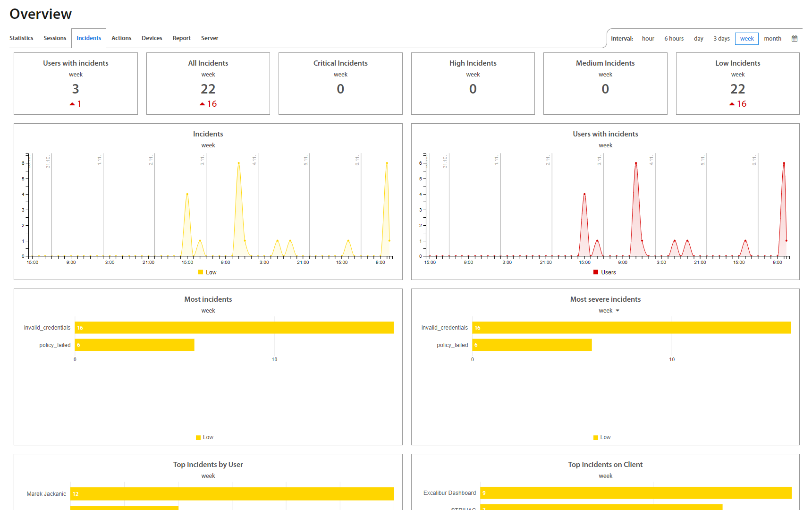Select the hour interval
This screenshot has height=510, width=812.
click(x=648, y=39)
